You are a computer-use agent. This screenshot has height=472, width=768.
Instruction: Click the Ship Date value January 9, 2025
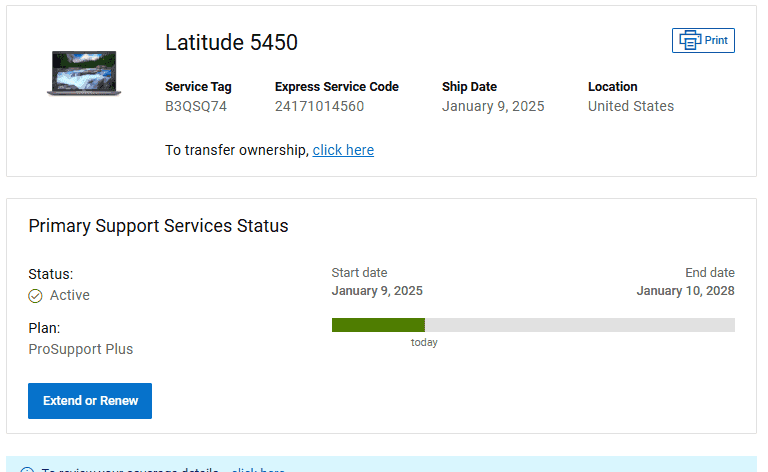(493, 106)
